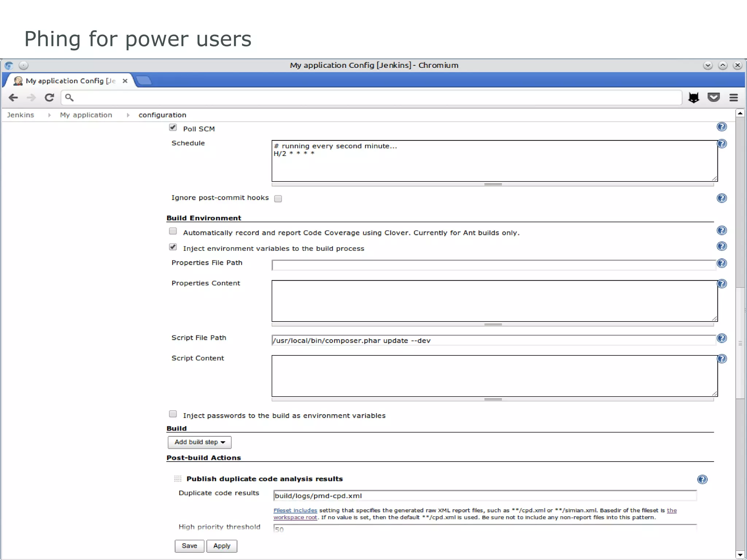This screenshot has width=747, height=560.
Task: Open the Pocket extension icon
Action: tap(714, 97)
